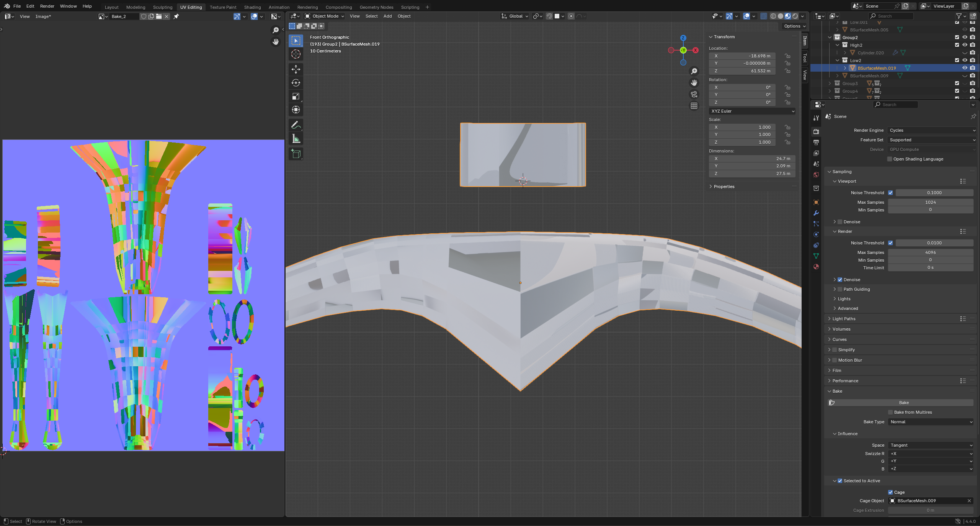Open the Modifiers wrench properties tab

tap(816, 213)
